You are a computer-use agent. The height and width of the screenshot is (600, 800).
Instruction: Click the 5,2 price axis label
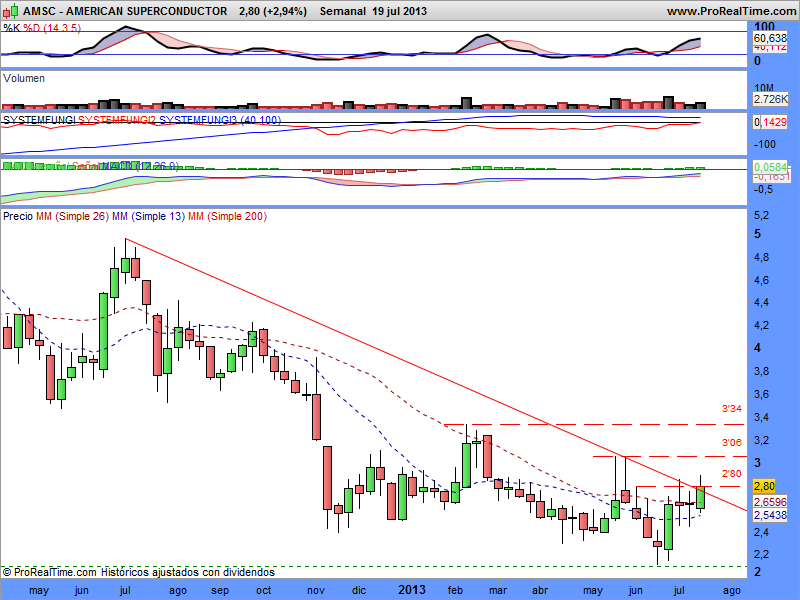(x=761, y=216)
